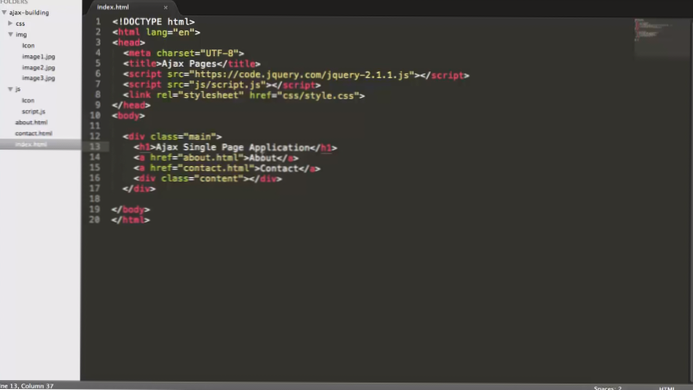The width and height of the screenshot is (693, 390).
Task: Open Icon file under js folder
Action: click(28, 100)
